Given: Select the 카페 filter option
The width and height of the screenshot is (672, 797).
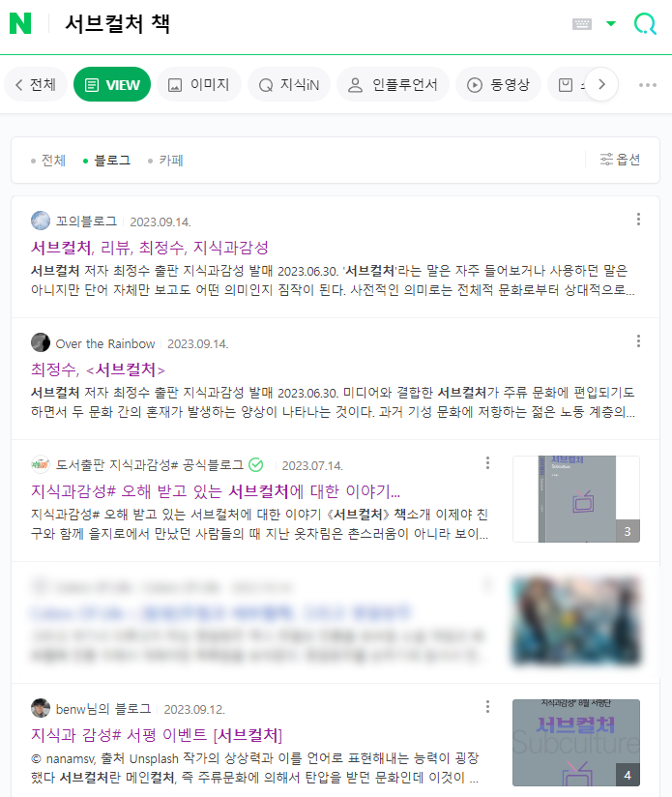Looking at the screenshot, I should click(x=165, y=161).
